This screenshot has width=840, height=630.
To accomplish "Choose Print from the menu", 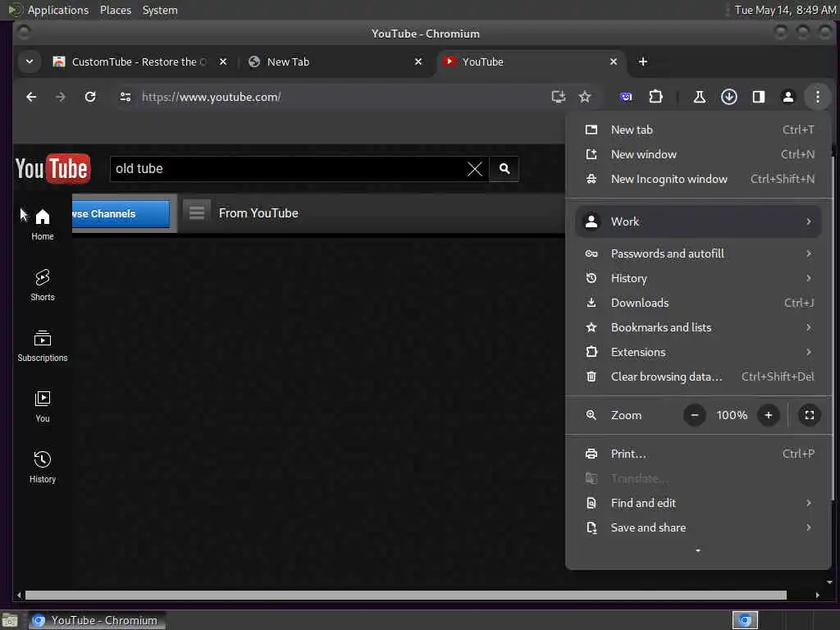I will click(x=698, y=454).
